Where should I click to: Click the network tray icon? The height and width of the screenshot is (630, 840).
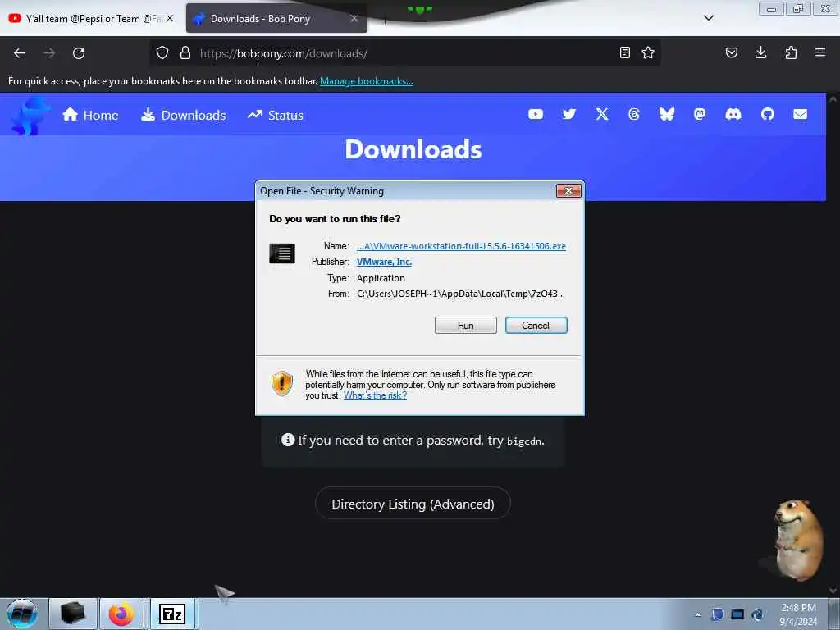point(737,614)
